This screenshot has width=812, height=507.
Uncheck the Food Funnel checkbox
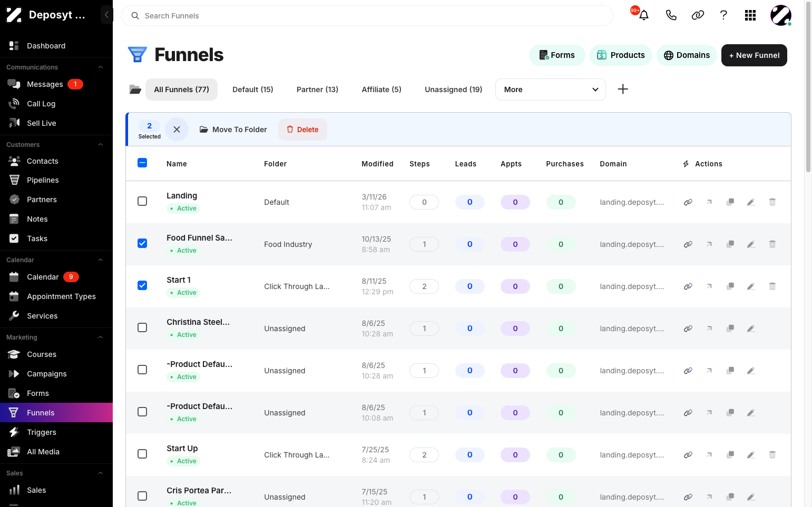142,243
